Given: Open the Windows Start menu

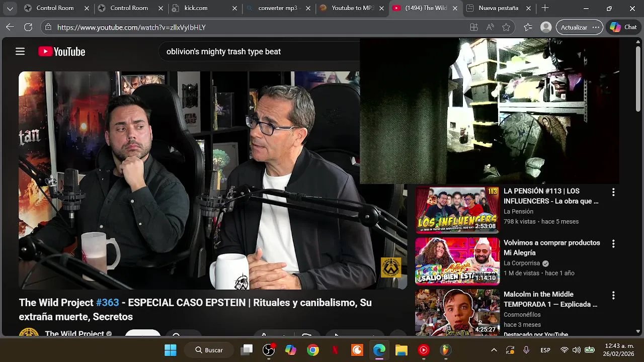Looking at the screenshot, I should point(171,350).
